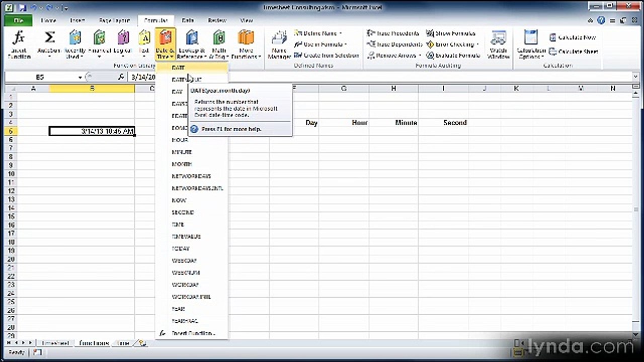The height and width of the screenshot is (362, 644).
Task: Choose NOW from the function list
Action: [192, 200]
